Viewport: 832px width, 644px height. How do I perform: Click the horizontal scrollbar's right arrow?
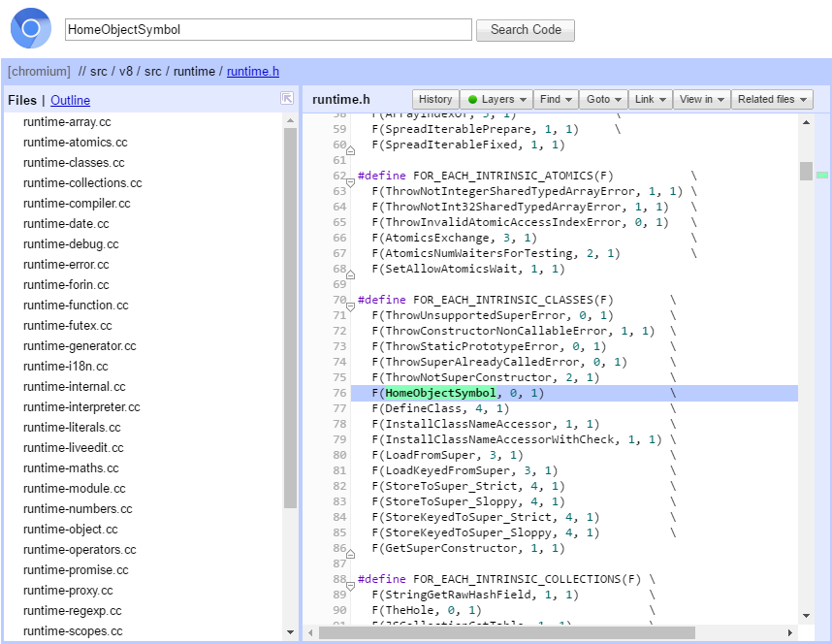(x=791, y=633)
